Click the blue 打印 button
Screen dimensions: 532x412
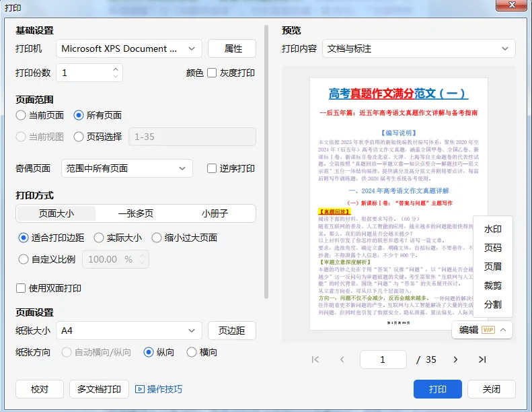(x=438, y=389)
